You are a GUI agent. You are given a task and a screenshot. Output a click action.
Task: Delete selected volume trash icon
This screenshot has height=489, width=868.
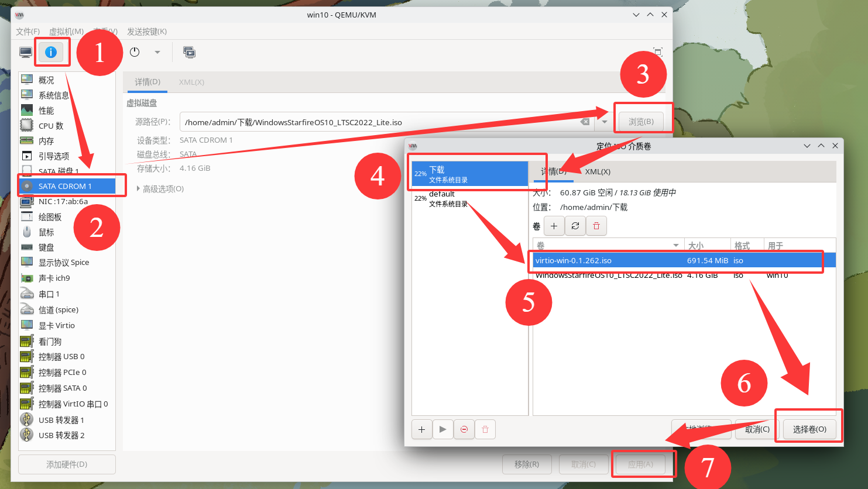pyautogui.click(x=596, y=226)
